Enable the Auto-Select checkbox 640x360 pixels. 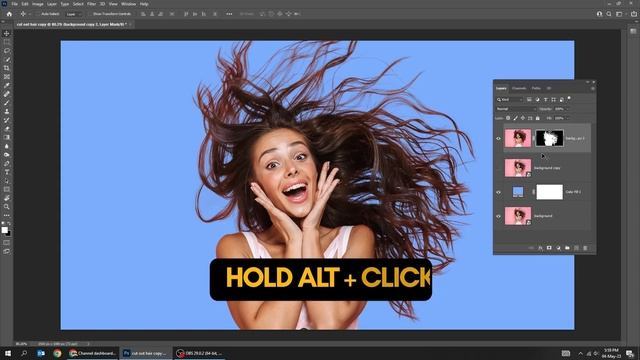[x=38, y=14]
